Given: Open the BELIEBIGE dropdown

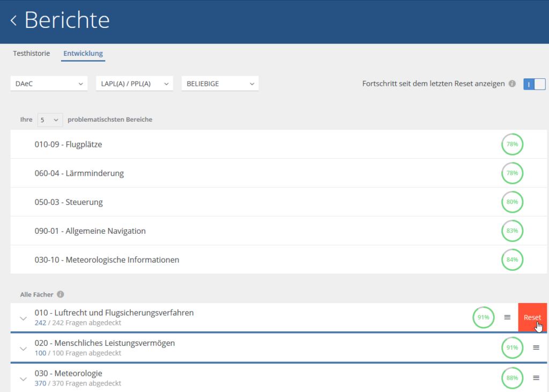Looking at the screenshot, I should [x=220, y=84].
